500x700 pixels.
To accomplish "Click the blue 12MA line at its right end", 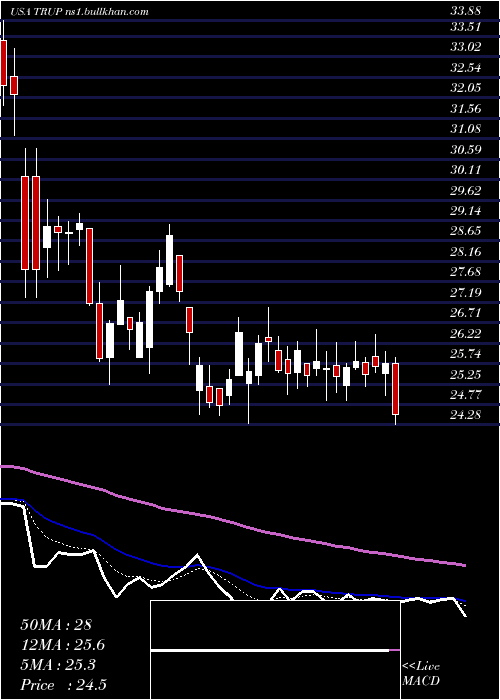I will coord(464,601).
